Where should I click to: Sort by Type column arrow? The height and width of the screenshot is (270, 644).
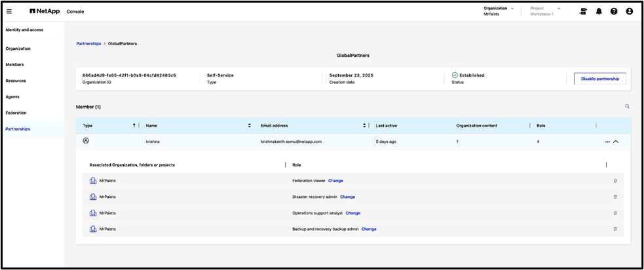134,125
